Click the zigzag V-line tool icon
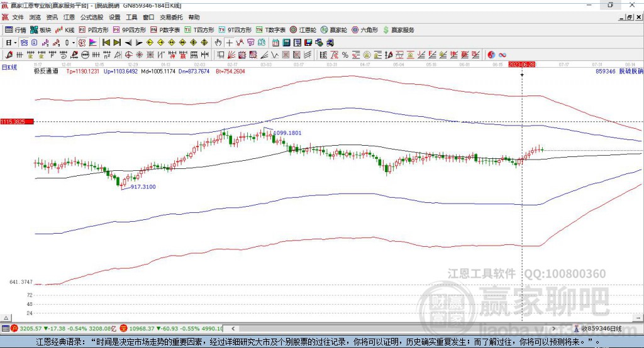This screenshot has width=644, height=348. [x=275, y=55]
